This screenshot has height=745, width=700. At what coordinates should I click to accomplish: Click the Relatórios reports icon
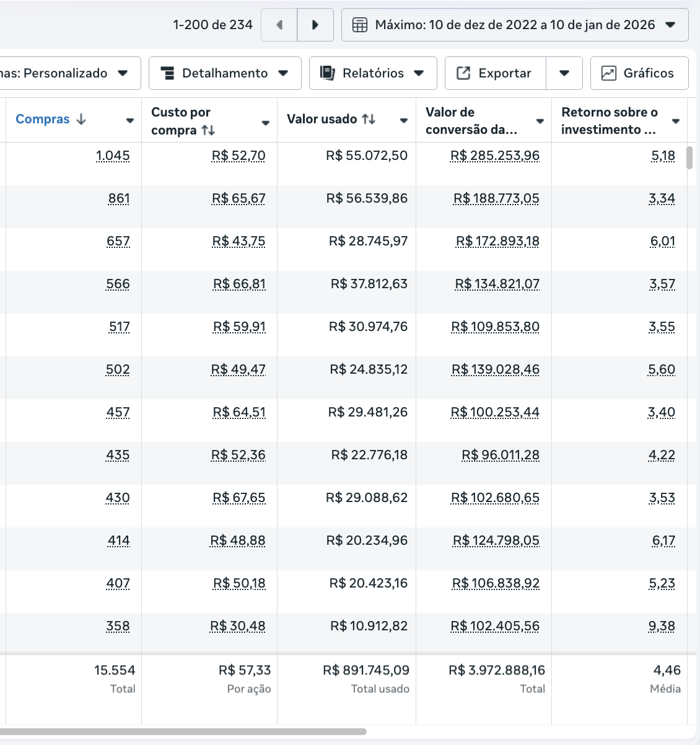coord(327,73)
